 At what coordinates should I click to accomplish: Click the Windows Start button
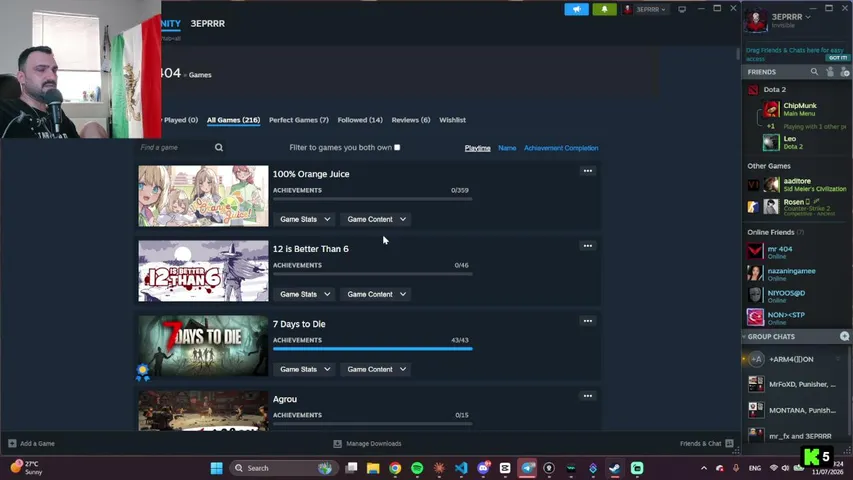217,468
